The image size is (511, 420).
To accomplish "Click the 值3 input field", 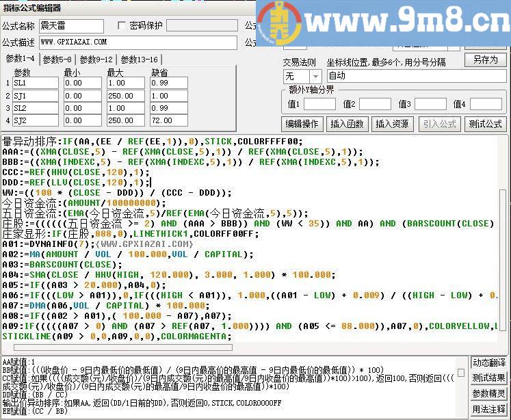I will pos(430,104).
